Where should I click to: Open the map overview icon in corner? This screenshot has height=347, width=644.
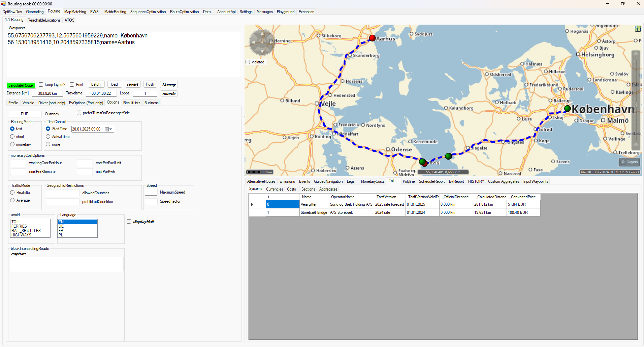tap(638, 29)
